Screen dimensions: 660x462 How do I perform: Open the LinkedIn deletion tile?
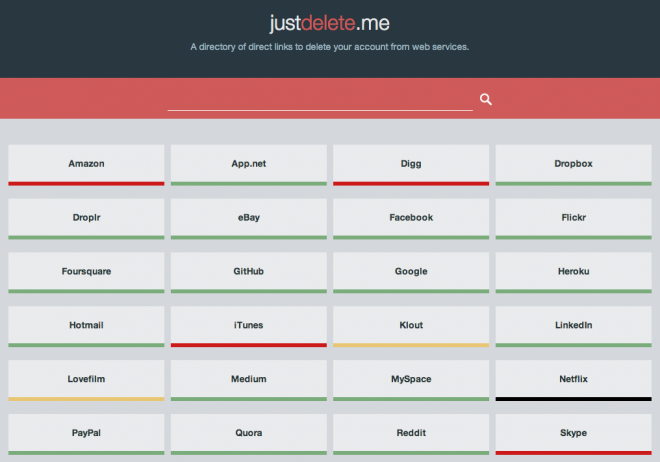point(573,326)
